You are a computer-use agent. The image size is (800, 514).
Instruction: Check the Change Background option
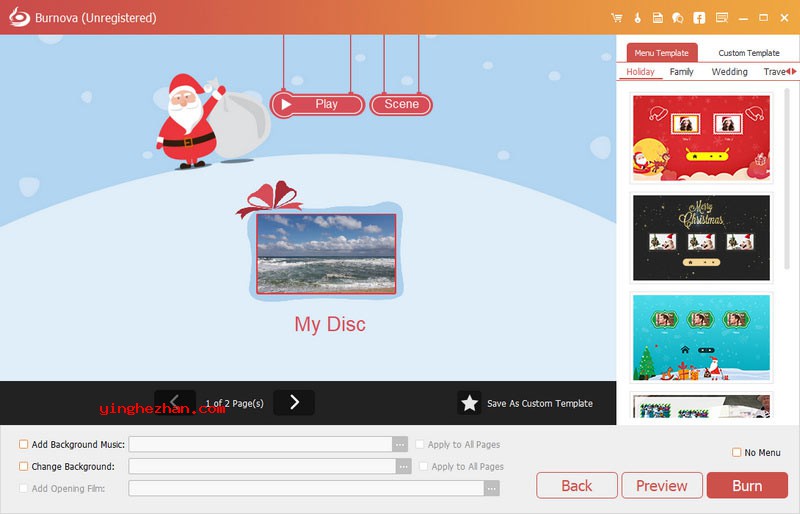pos(24,466)
